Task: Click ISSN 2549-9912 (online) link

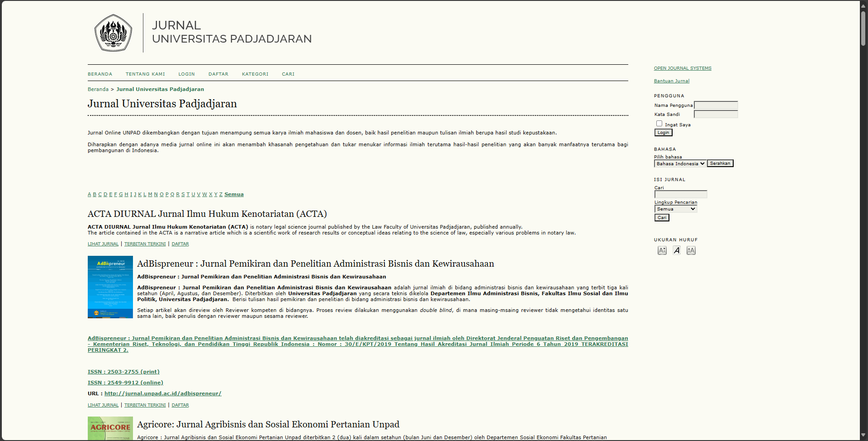Action: (x=125, y=383)
